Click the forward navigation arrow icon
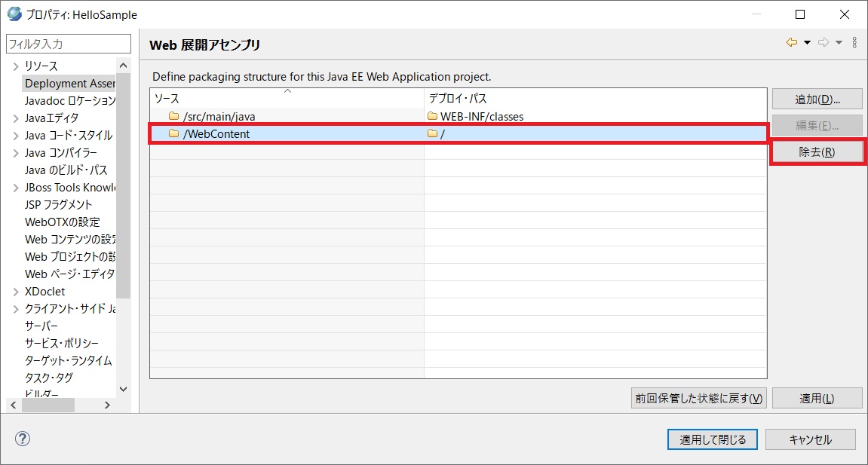 [824, 43]
